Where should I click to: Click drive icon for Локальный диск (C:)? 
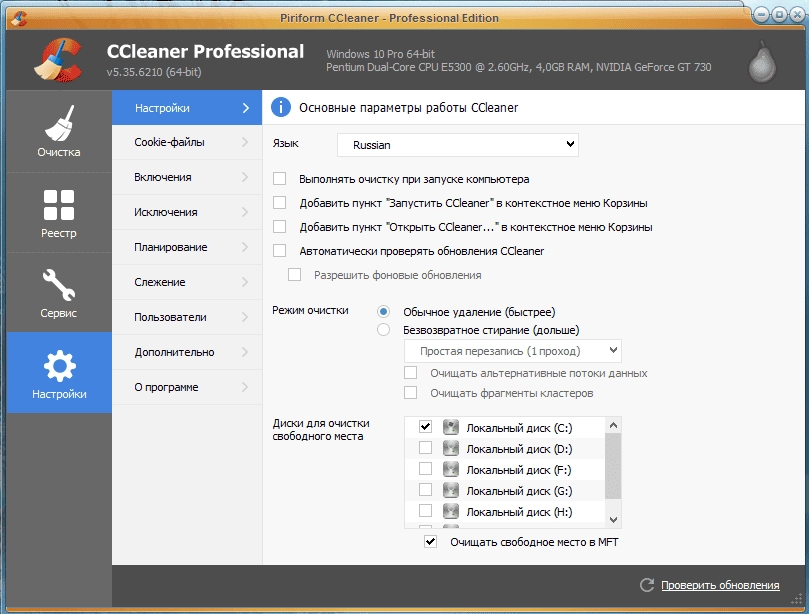(x=450, y=427)
